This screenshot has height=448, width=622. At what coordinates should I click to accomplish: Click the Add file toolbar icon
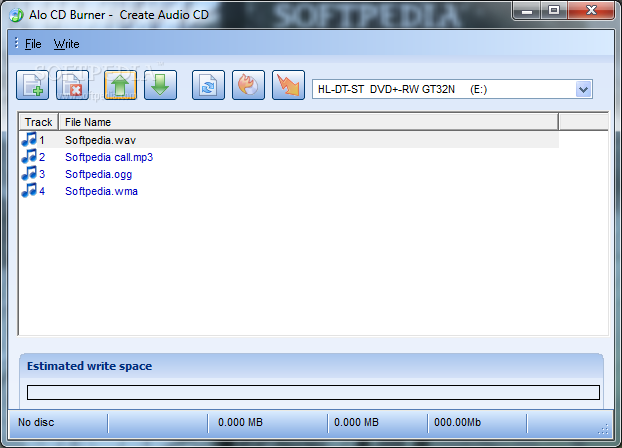pyautogui.click(x=33, y=85)
